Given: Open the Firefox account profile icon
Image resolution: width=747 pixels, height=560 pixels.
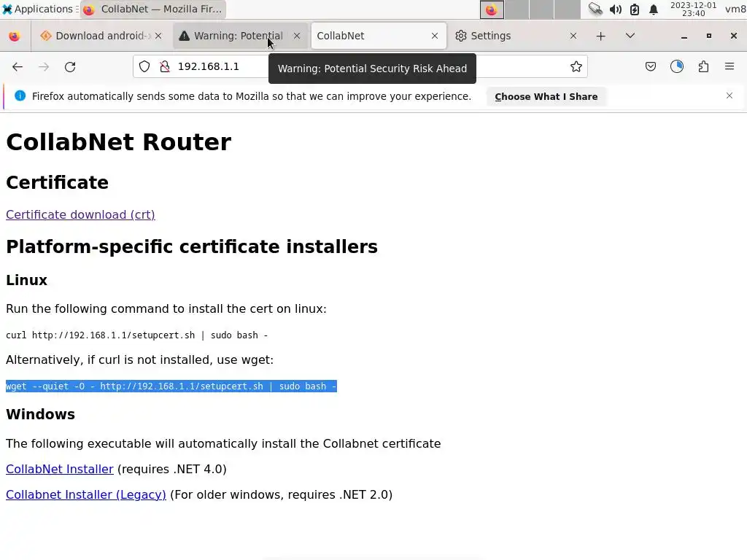Looking at the screenshot, I should (x=677, y=66).
